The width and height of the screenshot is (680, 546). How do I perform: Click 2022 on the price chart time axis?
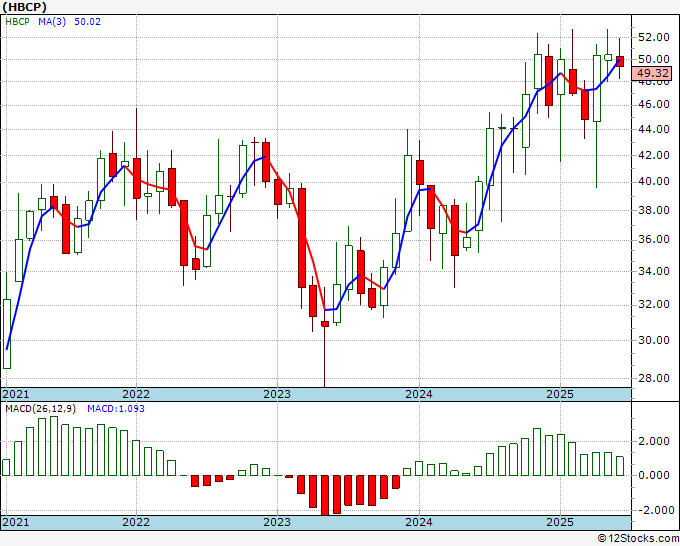(136, 394)
